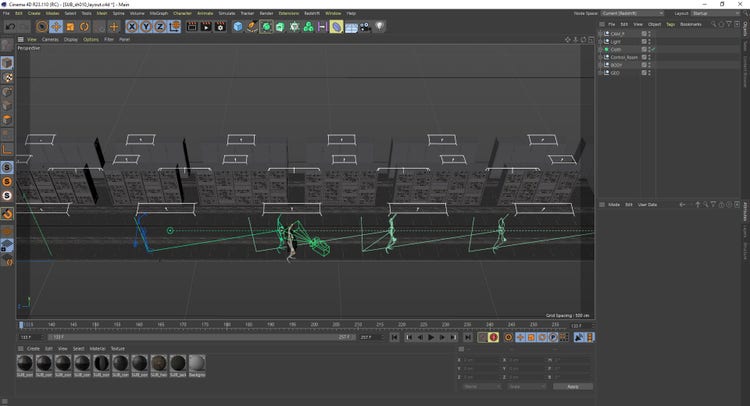This screenshot has width=750, height=406.
Task: Open the MoGraph menu
Action: tap(158, 13)
